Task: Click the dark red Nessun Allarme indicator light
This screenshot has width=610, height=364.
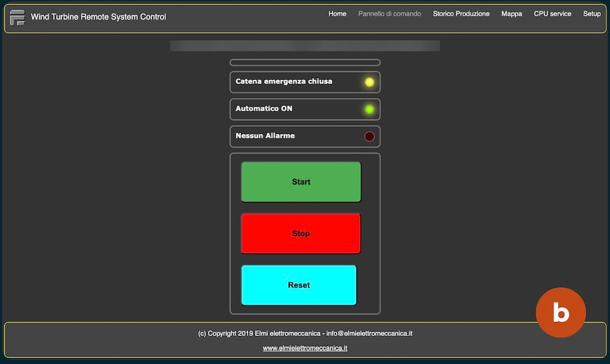Action: click(369, 137)
